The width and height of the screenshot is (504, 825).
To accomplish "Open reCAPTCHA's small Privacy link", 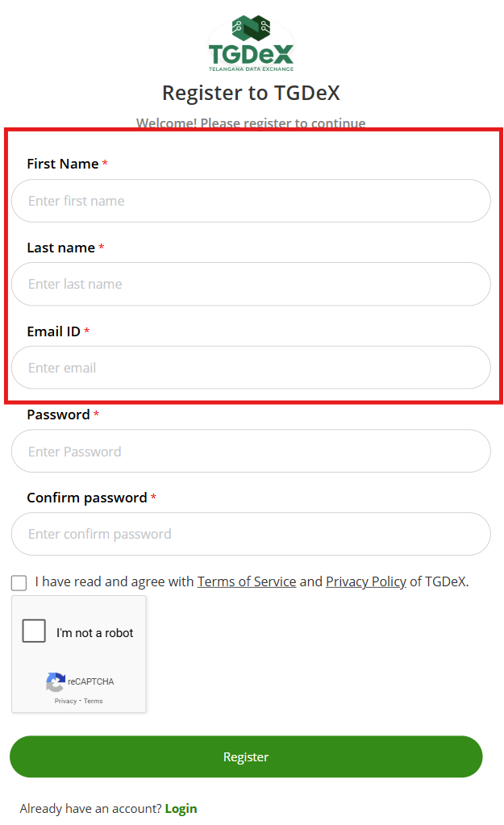I will 65,701.
